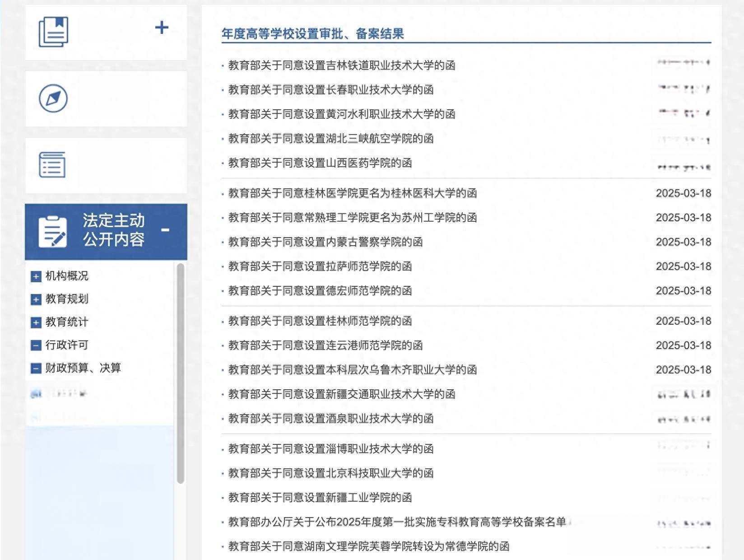The image size is (744, 560).
Task: Click the sidebar tree vertical scrollbar
Action: click(x=181, y=373)
